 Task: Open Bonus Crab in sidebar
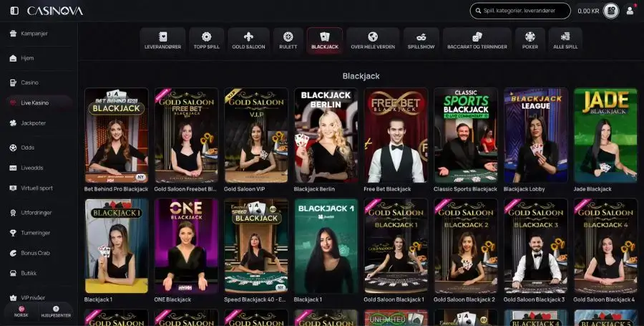[39, 253]
